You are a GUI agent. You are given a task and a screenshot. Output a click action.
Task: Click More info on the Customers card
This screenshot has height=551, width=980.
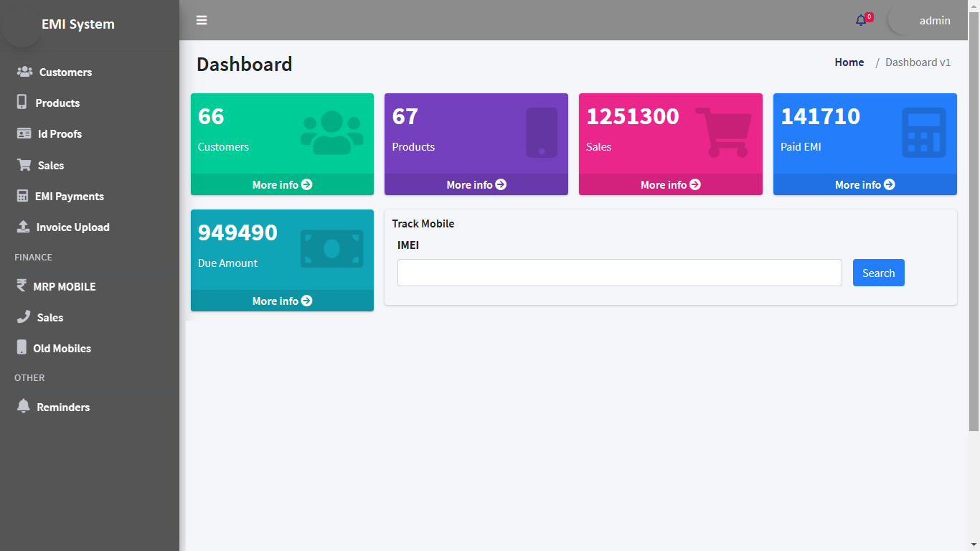tap(282, 185)
